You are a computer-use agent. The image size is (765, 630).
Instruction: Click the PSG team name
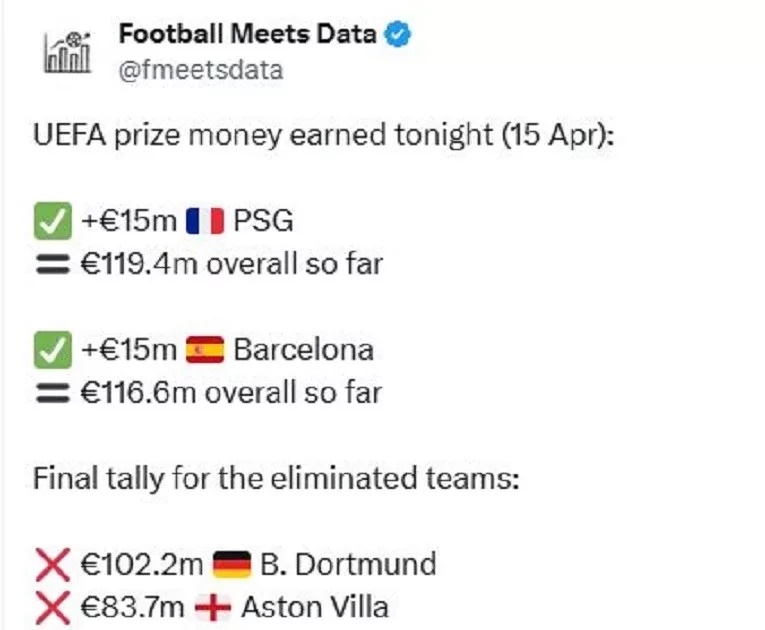point(264,221)
